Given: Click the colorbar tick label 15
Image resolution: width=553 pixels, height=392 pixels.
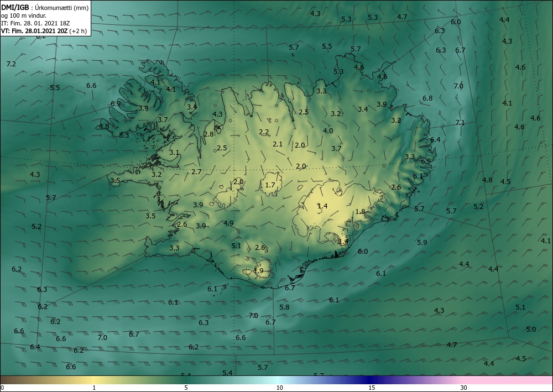Looking at the screenshot, I should click(372, 388).
